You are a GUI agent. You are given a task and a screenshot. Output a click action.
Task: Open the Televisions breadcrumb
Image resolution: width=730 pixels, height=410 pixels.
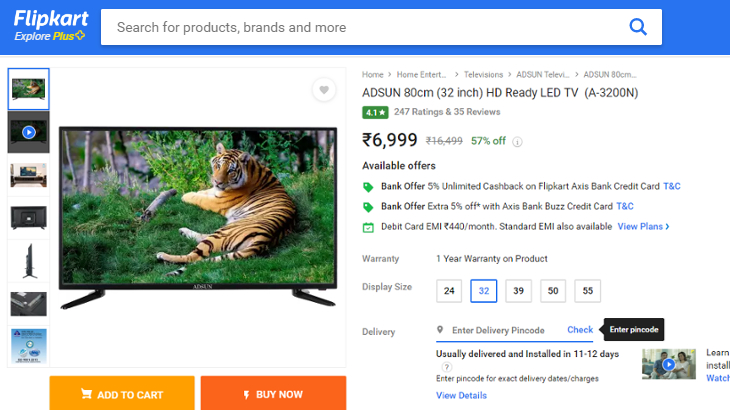click(484, 75)
